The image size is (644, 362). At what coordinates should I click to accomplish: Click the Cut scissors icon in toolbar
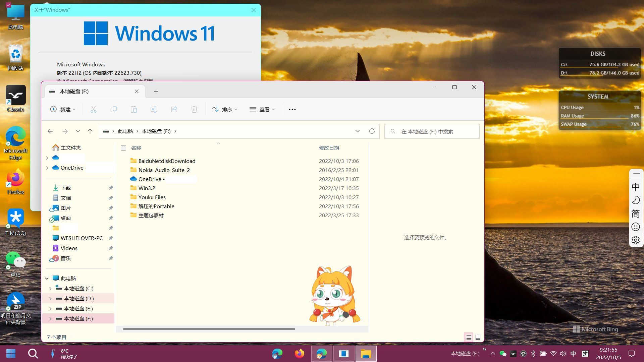(x=93, y=109)
